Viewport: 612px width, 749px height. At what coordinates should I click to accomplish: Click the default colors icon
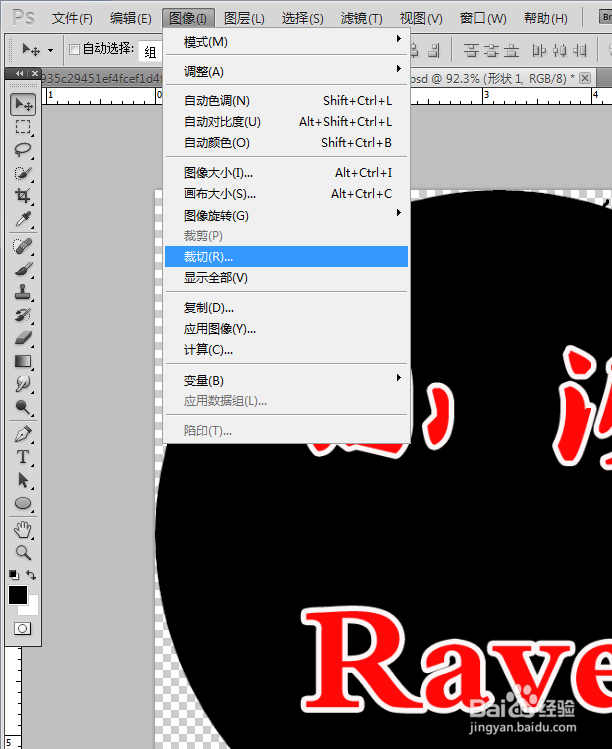14,575
